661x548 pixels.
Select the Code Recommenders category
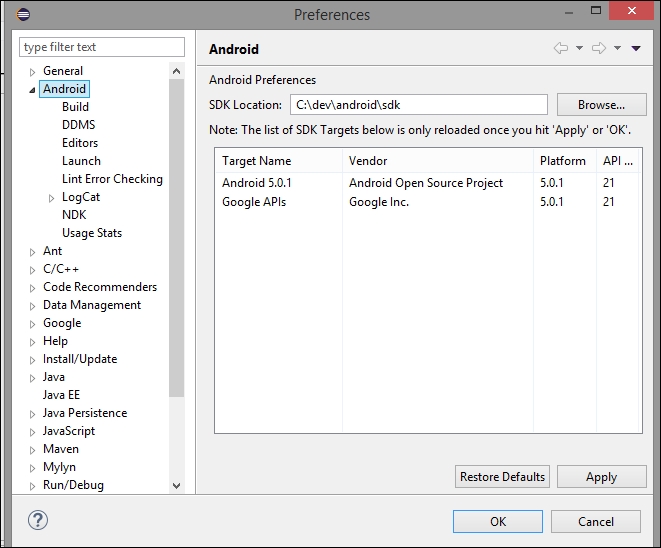[x=100, y=287]
